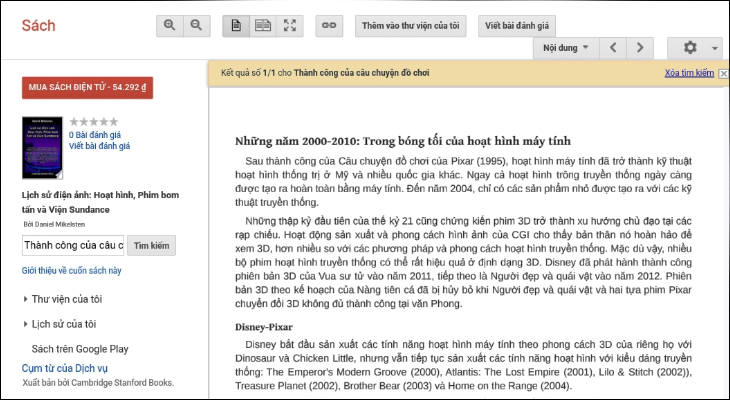Screen dimensions: 730x400
Task: Click heading Những năm 2000-2010
Action: point(403,141)
